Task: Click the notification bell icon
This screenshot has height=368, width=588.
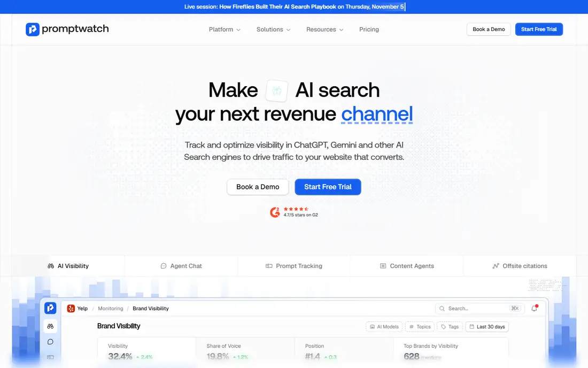Action: click(x=535, y=308)
